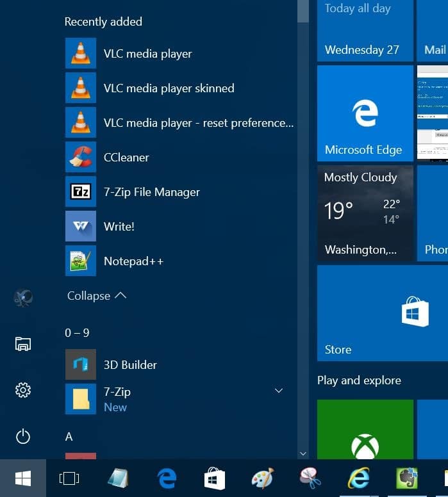Open the Calendar tile showing Wednesday 27
Screen dimensions: 448x497
tap(365, 31)
